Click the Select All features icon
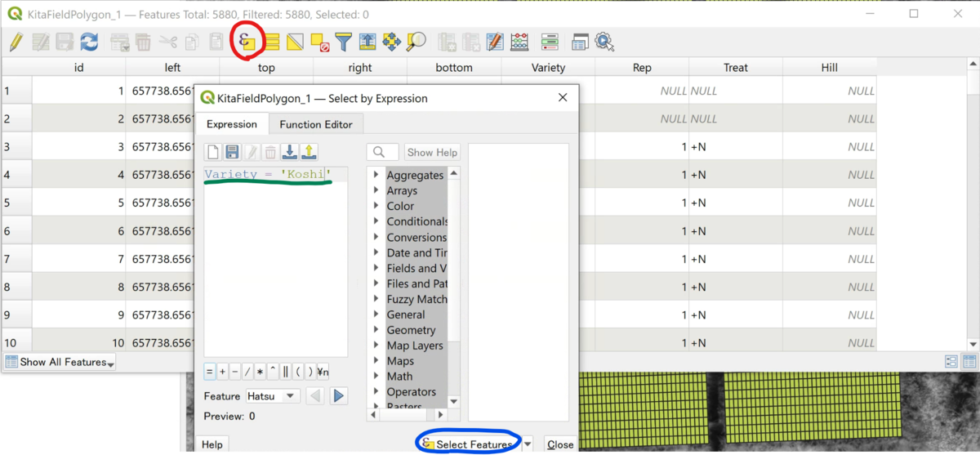Viewport: 980px width, 455px height. [x=273, y=42]
